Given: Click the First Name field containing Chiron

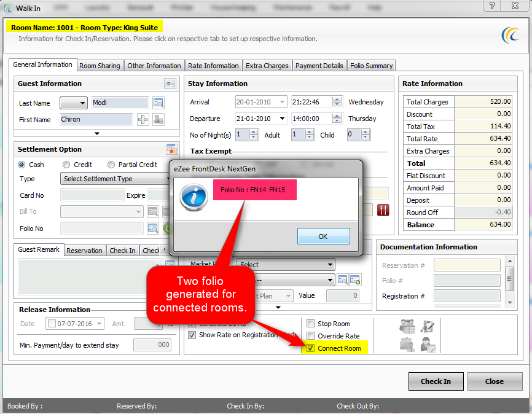Looking at the screenshot, I should (96, 119).
